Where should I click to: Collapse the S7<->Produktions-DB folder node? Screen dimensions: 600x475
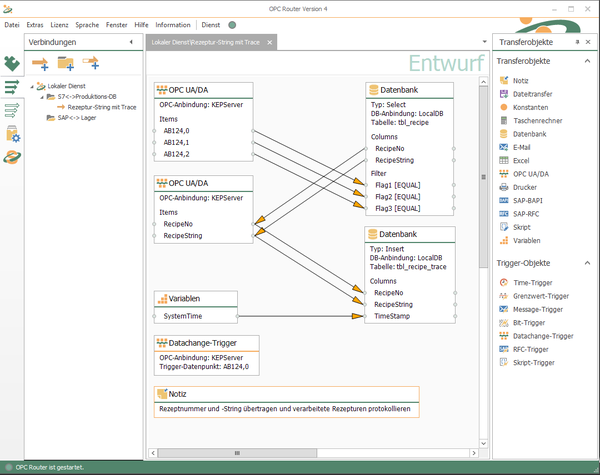tap(42, 97)
